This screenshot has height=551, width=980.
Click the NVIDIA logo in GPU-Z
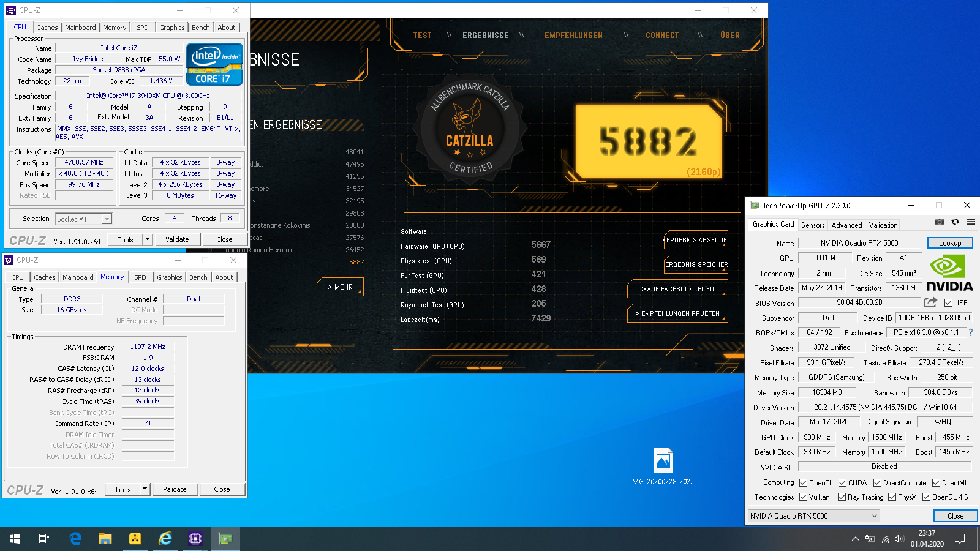(949, 274)
